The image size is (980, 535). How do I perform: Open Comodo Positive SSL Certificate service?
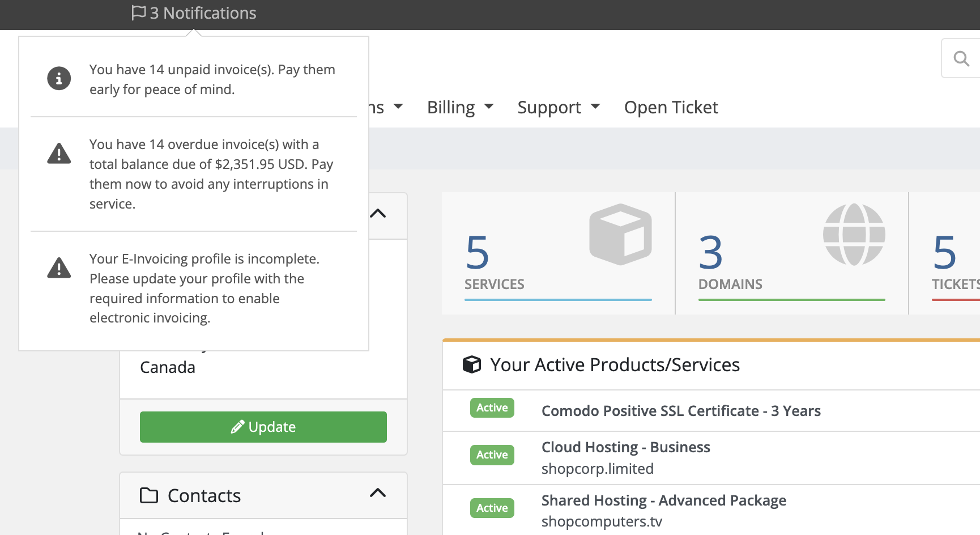tap(680, 411)
